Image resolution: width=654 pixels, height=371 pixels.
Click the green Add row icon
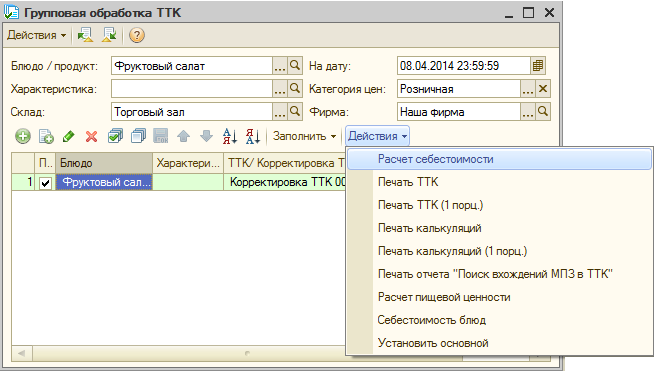pos(23,136)
